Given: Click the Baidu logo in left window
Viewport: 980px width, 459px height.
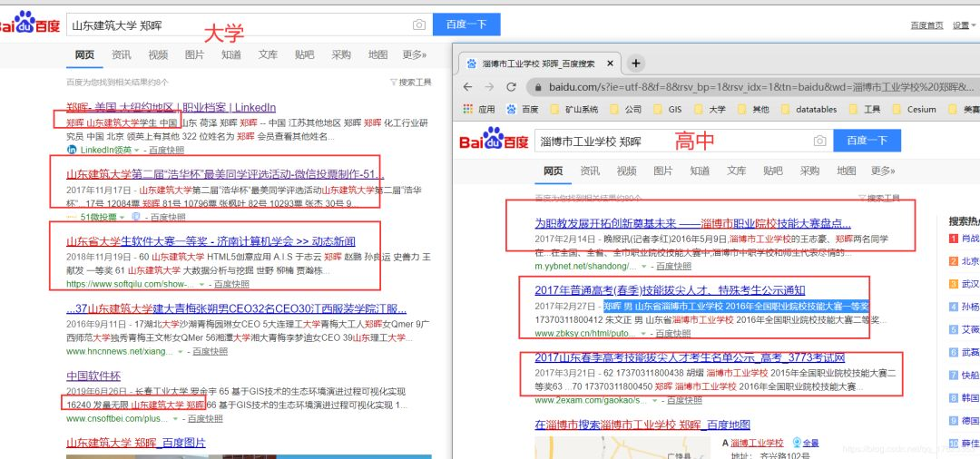Looking at the screenshot, I should [29, 24].
